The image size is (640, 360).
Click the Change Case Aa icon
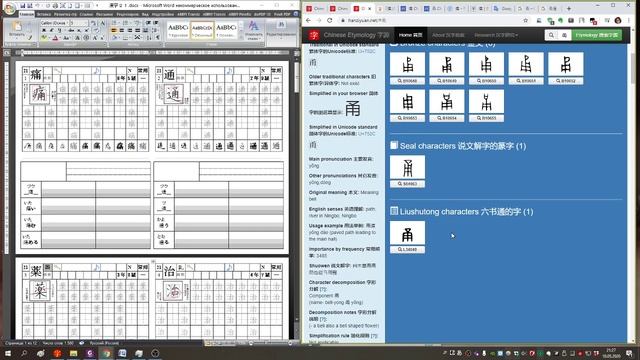tap(66, 38)
